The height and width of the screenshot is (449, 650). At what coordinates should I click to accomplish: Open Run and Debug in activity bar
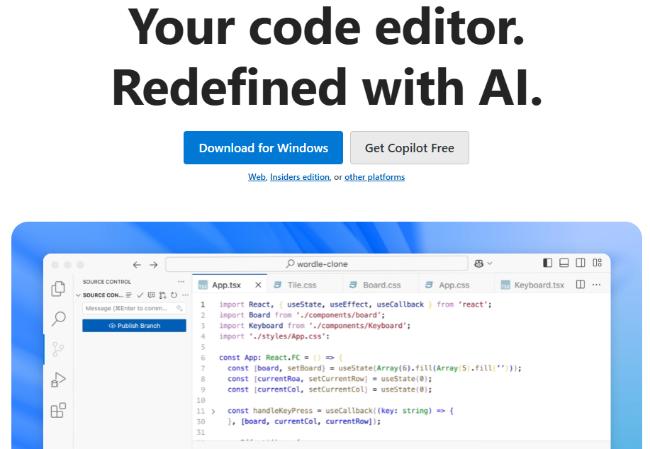[58, 380]
